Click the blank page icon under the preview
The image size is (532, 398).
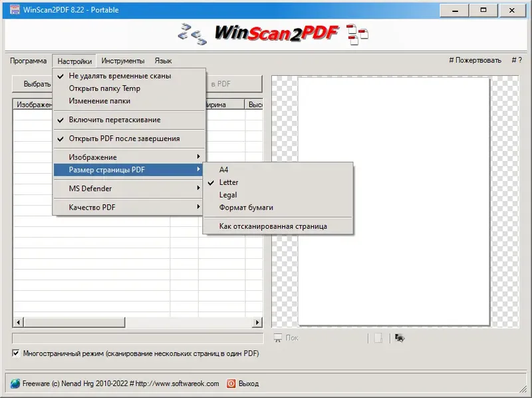378,338
